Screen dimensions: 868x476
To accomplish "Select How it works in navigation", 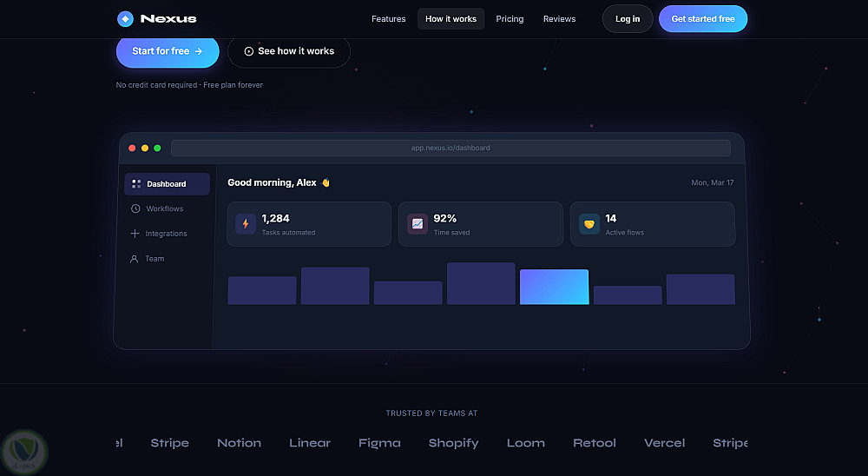I will (x=450, y=19).
